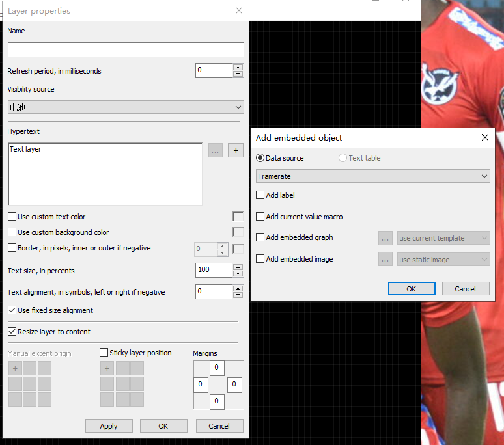Decrease Text size with down arrow
Screen dimensions: 504x445
(x=238, y=273)
